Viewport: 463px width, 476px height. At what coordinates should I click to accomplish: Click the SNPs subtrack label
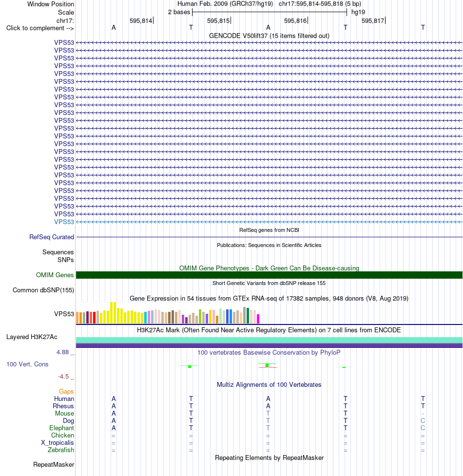click(x=66, y=260)
